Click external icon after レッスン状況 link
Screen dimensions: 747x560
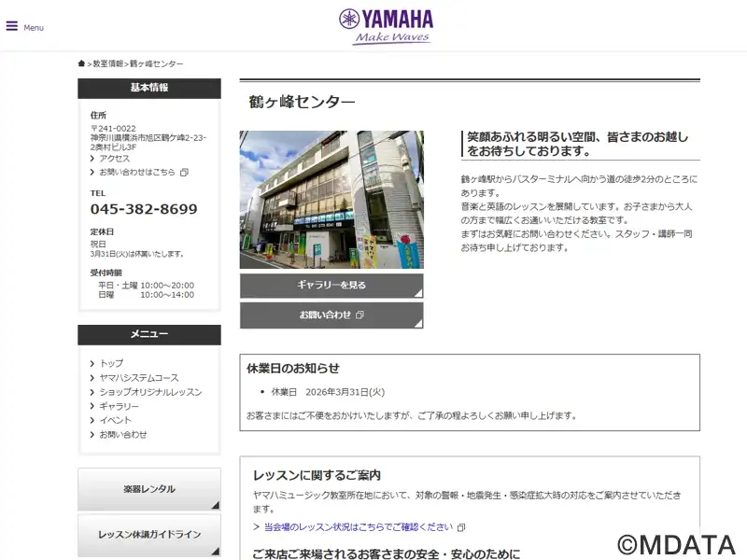460,527
